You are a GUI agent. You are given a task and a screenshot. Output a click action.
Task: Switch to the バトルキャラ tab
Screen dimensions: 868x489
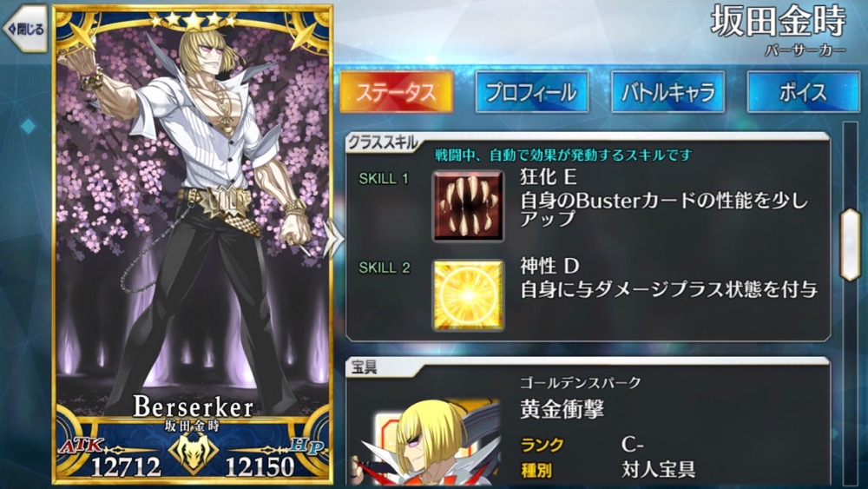[667, 92]
